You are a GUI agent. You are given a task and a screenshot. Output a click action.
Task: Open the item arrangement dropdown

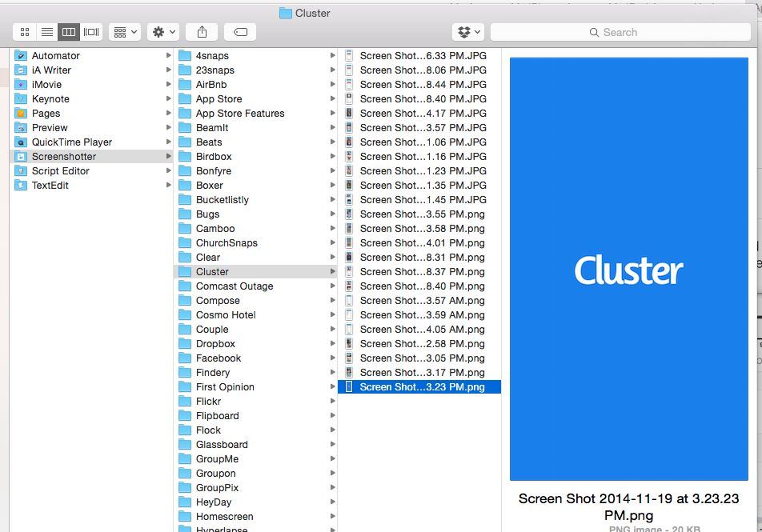pyautogui.click(x=125, y=32)
